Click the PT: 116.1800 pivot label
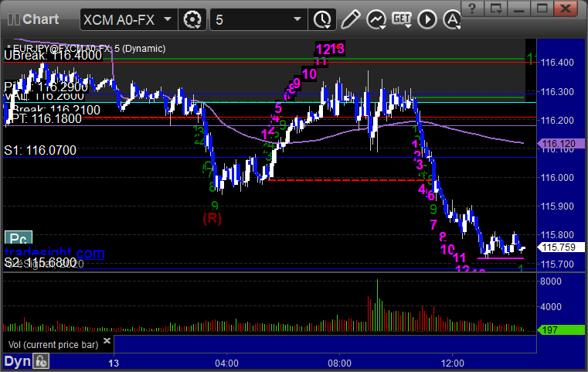The height and width of the screenshot is (372, 588). pos(45,118)
